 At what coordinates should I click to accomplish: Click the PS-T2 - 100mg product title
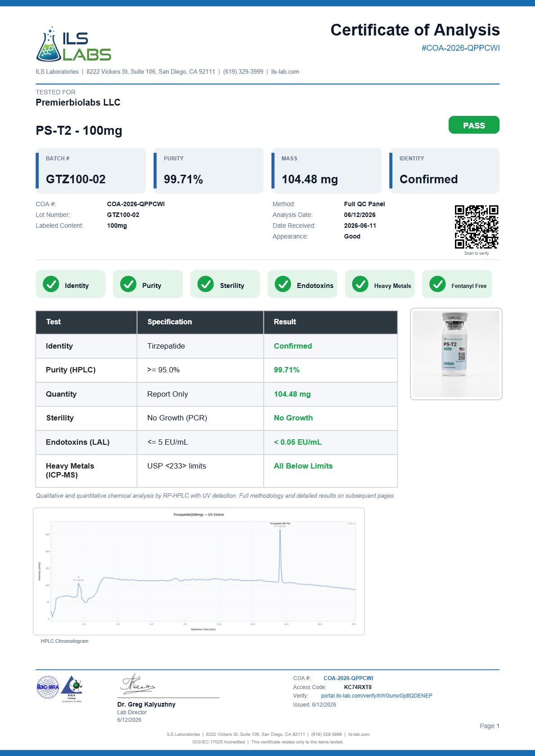pyautogui.click(x=79, y=131)
